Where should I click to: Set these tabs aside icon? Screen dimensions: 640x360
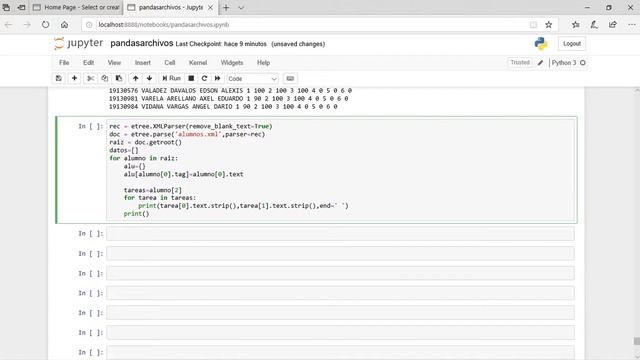coord(21,7)
